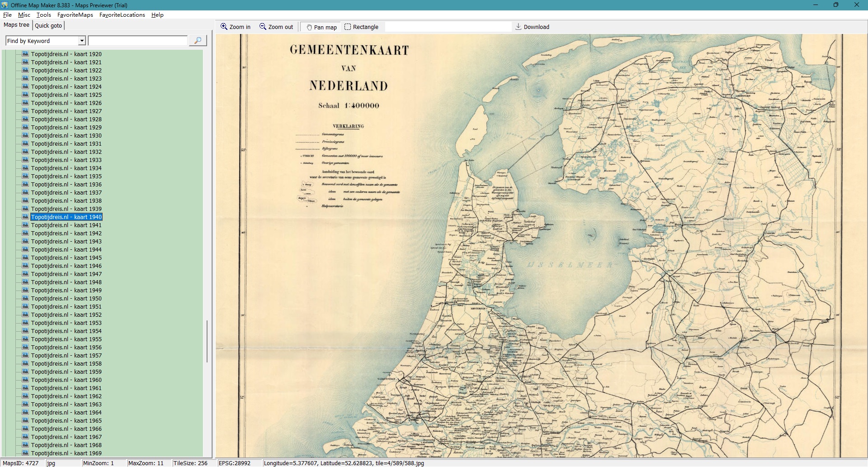868x467 pixels.
Task: Open the FavoriteLocations menu
Action: 122,15
